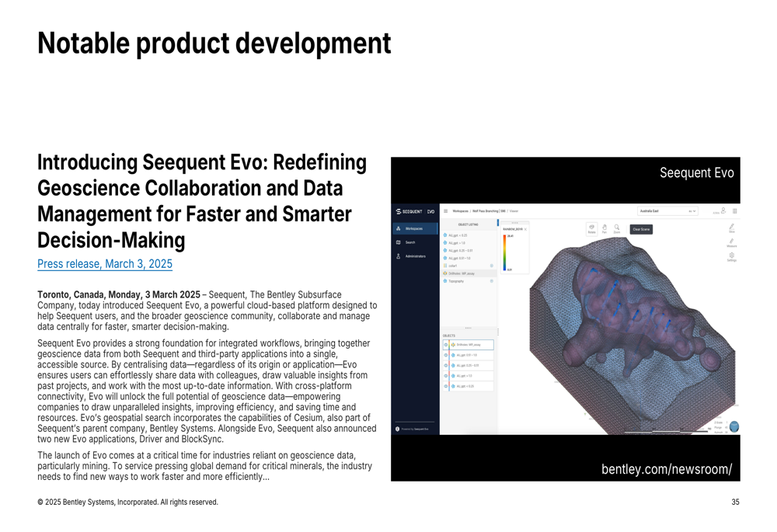Click the Bentley Systems copyright notice

128,502
